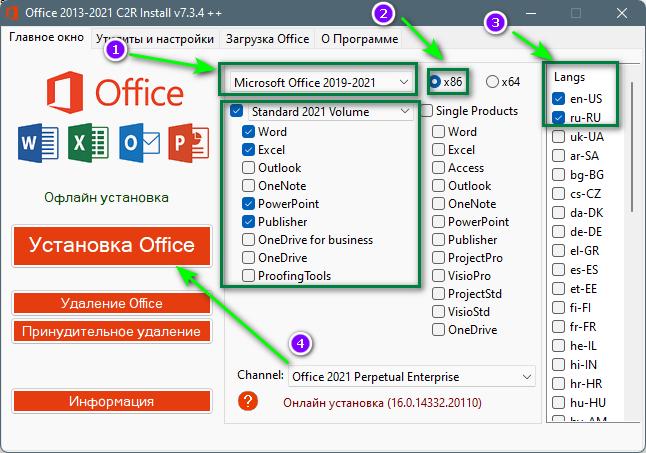This screenshot has height=453, width=646.
Task: Click the Outlook app icon
Action: click(139, 143)
